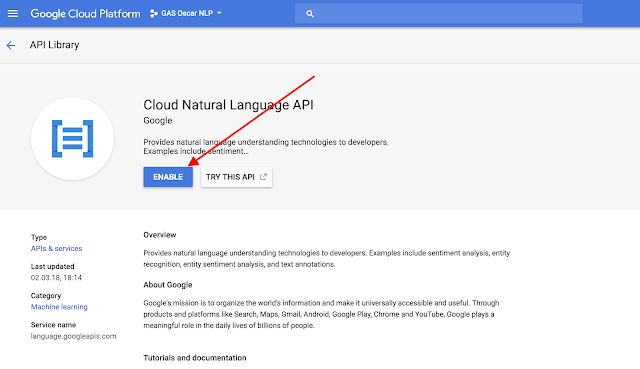Screen dimensions: 640x369
Task: Click the Cloud Natural Language API heading
Action: coord(228,105)
